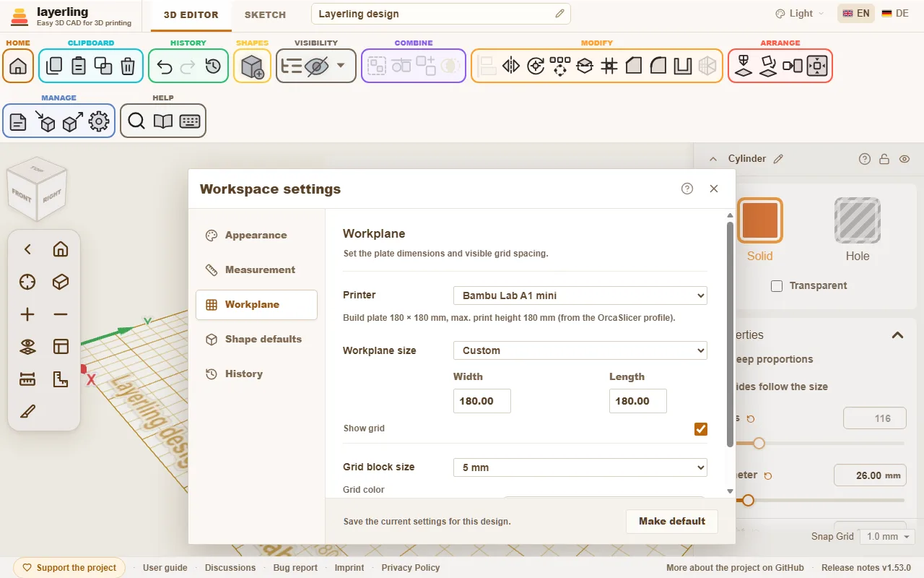Click the Shell U-shape icon in Modify
924x578 pixels.
click(683, 66)
